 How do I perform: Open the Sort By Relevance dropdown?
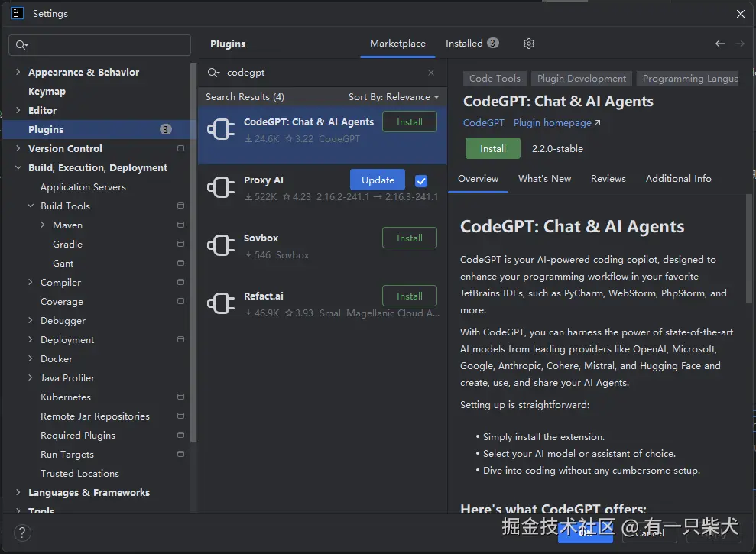pos(394,97)
